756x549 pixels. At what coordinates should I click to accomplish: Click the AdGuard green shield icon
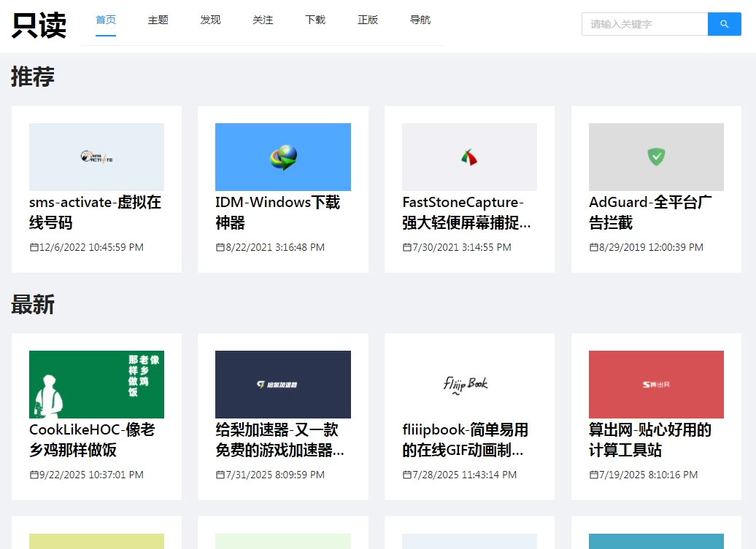tap(656, 156)
